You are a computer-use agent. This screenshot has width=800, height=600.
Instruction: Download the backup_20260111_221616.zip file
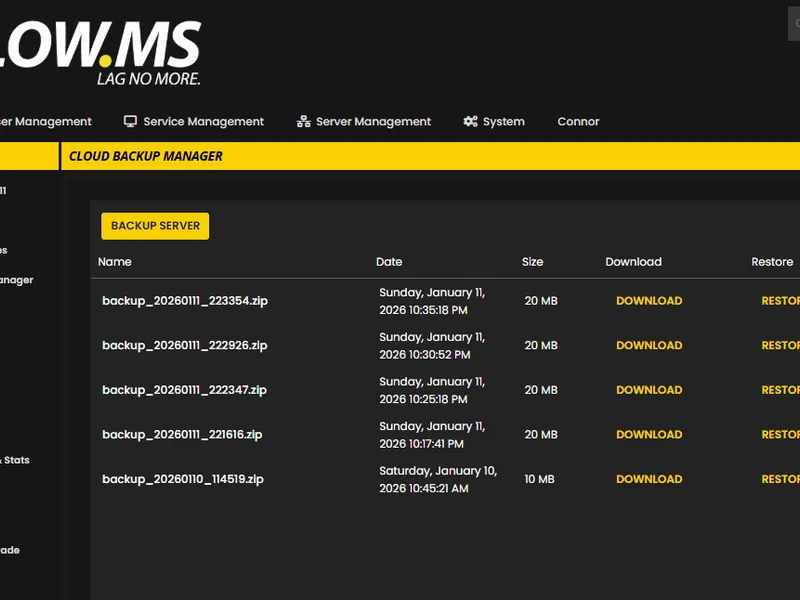(x=649, y=434)
